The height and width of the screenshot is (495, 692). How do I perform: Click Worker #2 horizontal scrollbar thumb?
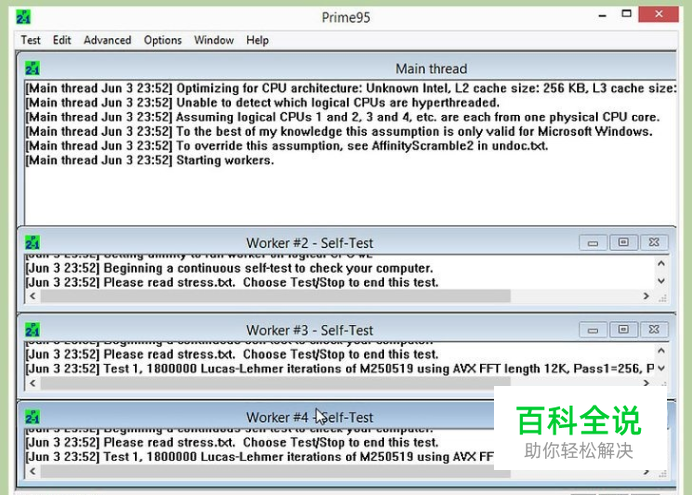point(275,296)
